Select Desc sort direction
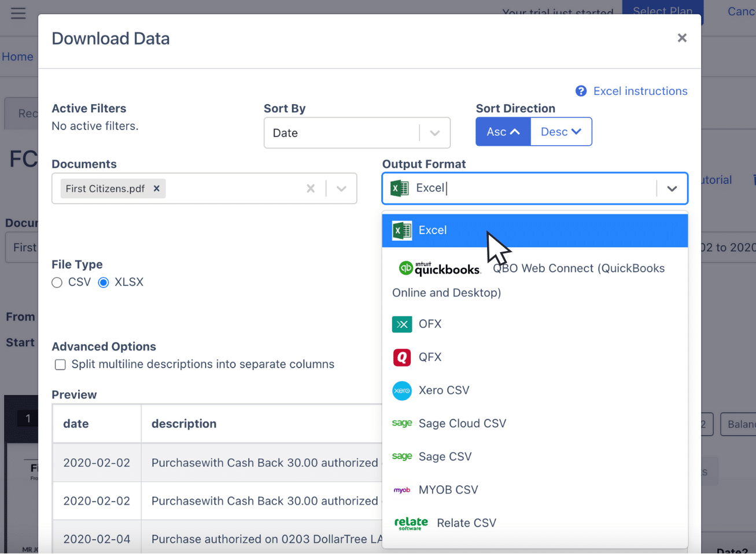Viewport: 756px width, 554px height. pyautogui.click(x=561, y=132)
